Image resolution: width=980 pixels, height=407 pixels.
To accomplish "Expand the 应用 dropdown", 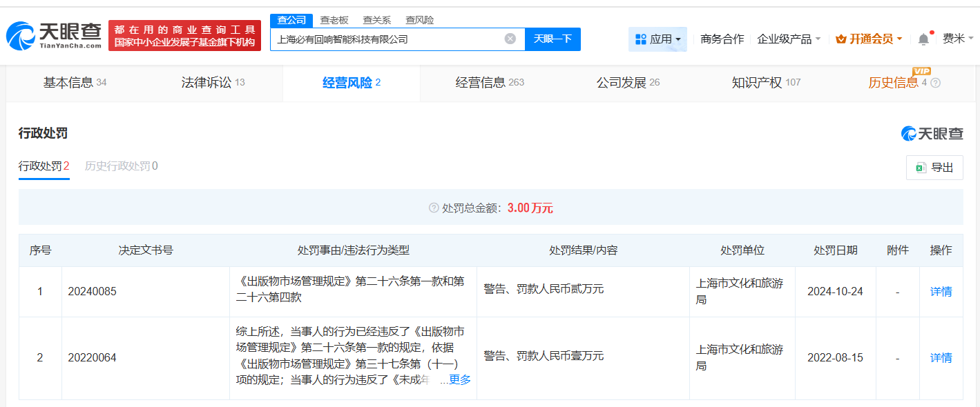I will click(657, 39).
